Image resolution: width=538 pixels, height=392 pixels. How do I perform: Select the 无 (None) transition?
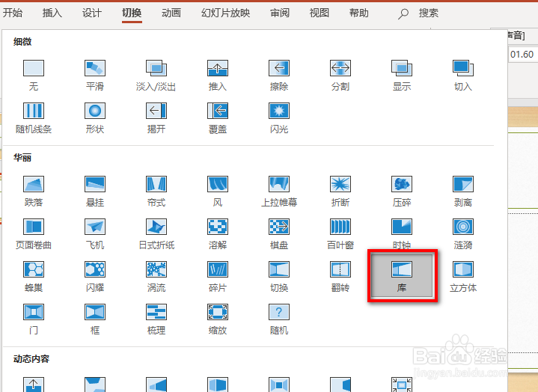tap(33, 76)
